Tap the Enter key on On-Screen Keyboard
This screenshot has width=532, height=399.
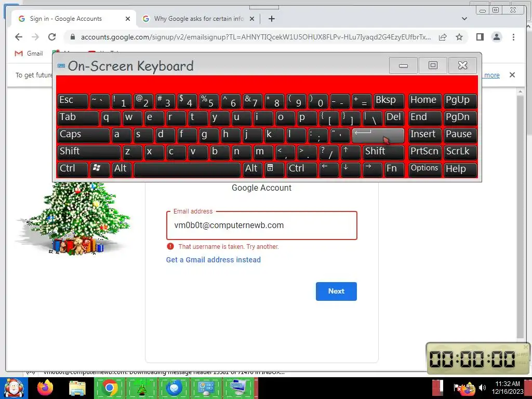tap(378, 135)
